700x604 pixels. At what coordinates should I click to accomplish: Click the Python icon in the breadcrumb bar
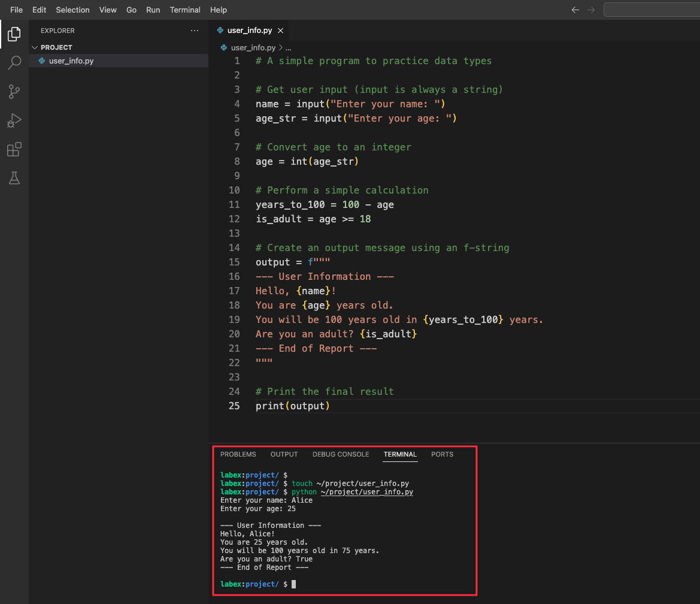tap(223, 47)
